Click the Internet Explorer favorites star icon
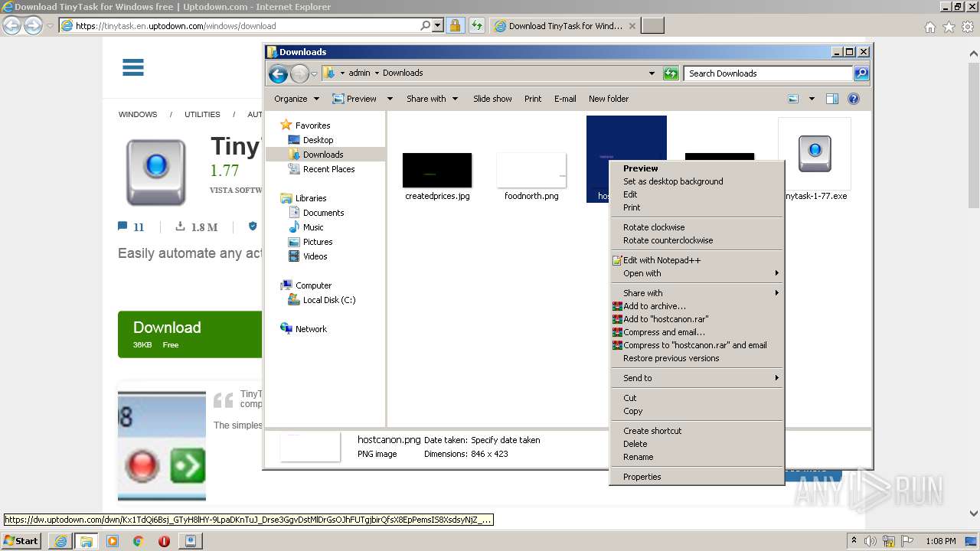 coord(949,26)
